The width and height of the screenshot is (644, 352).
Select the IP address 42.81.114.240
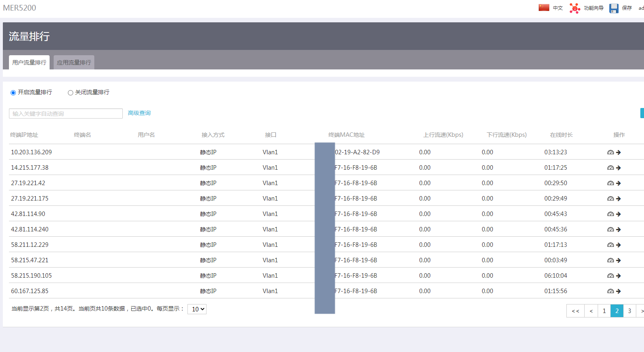click(30, 229)
